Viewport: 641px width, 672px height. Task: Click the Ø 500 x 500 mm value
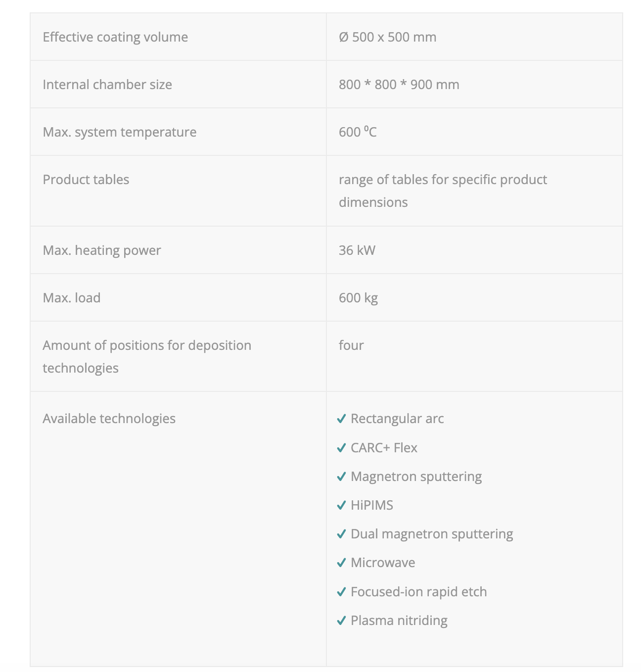387,37
